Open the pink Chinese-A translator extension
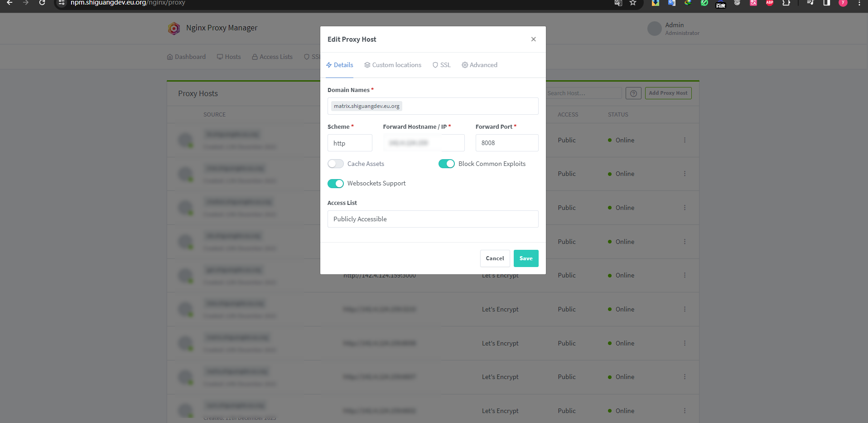This screenshot has width=868, height=423. pos(753,3)
